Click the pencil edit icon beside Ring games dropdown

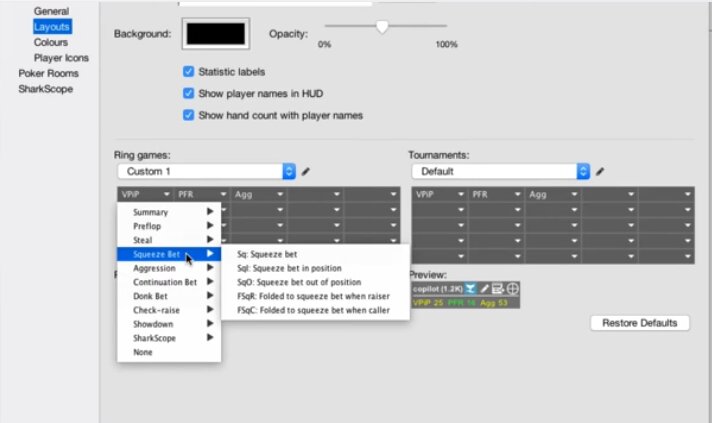[306, 172]
